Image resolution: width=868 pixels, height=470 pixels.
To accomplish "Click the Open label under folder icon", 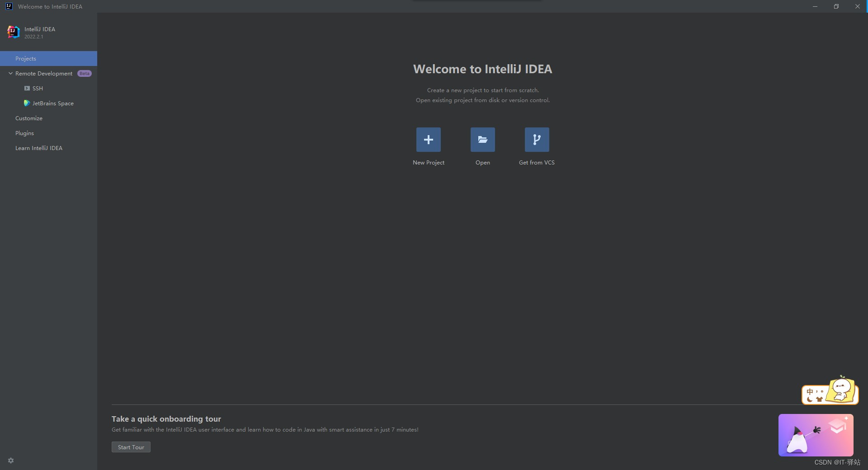I will coord(482,163).
